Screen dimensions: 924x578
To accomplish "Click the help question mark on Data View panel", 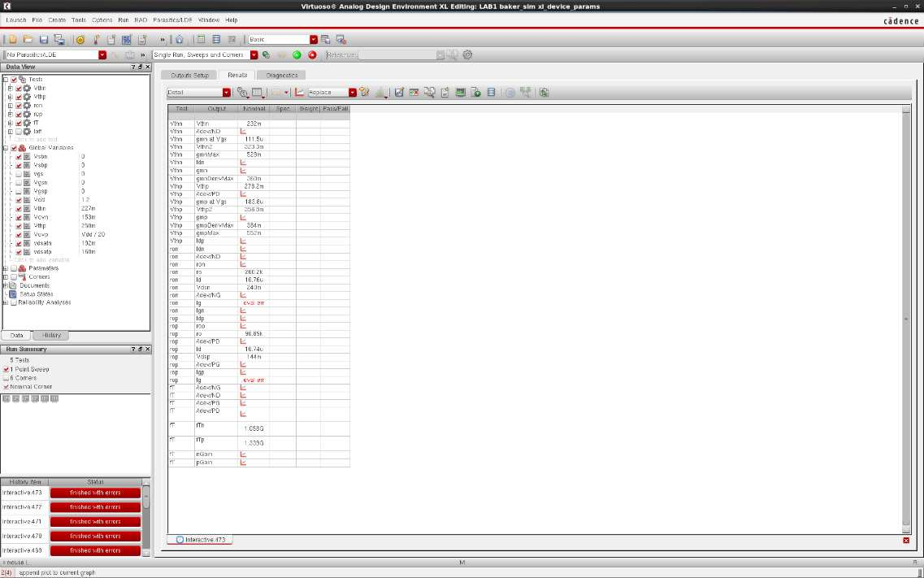I will pyautogui.click(x=133, y=67).
